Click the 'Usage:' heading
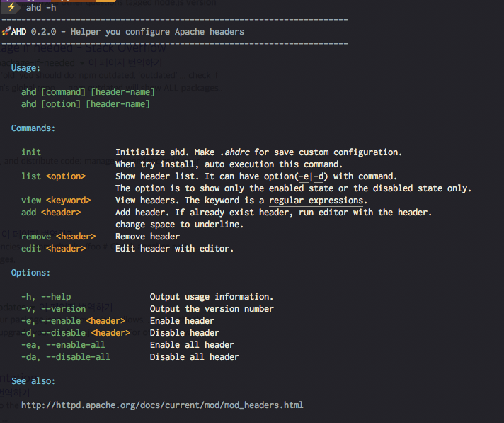The width and height of the screenshot is (504, 423). (x=25, y=68)
